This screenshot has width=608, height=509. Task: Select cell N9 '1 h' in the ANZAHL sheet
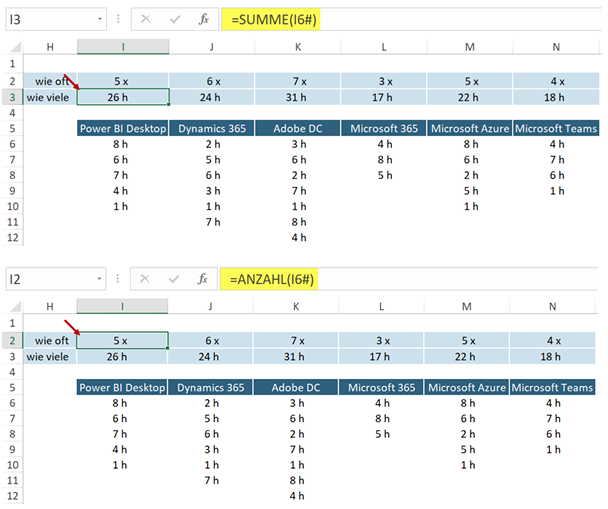(553, 449)
